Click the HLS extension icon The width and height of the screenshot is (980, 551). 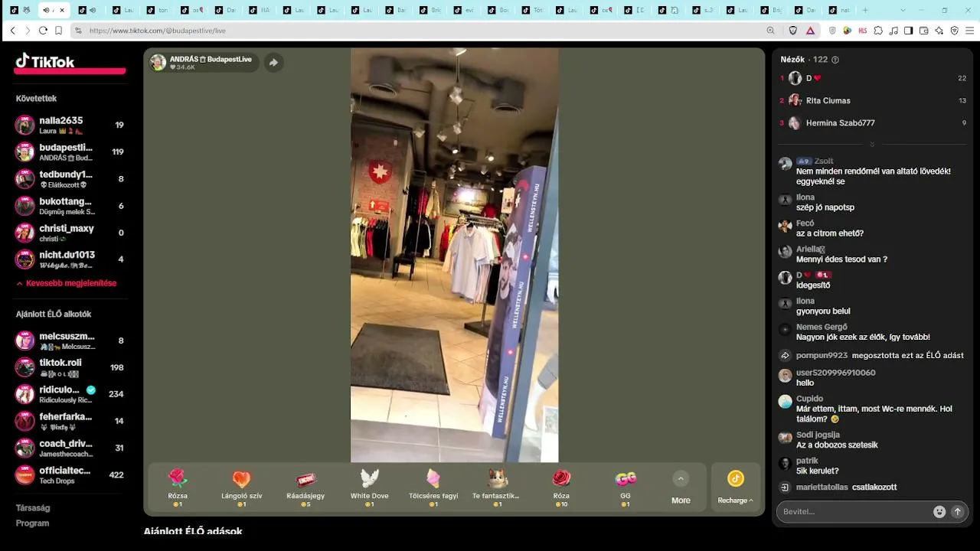(862, 31)
